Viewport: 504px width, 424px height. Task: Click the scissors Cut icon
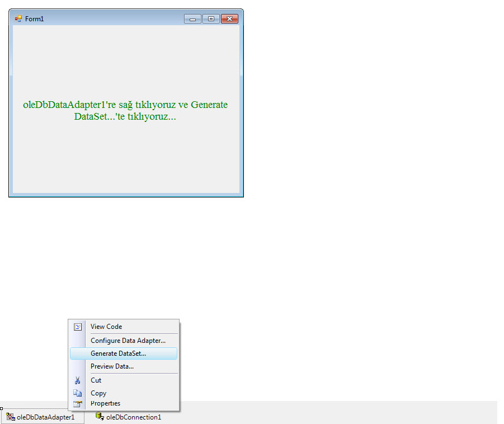78,380
